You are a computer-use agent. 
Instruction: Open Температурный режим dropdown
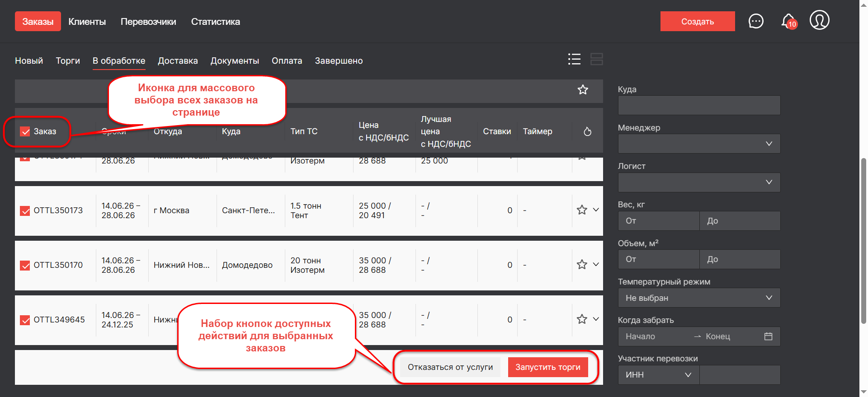tap(698, 298)
